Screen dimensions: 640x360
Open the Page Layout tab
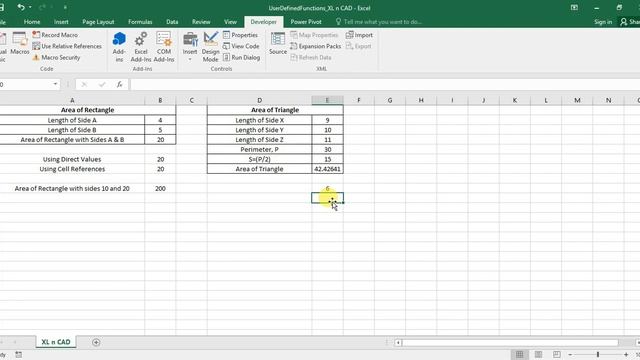98,22
